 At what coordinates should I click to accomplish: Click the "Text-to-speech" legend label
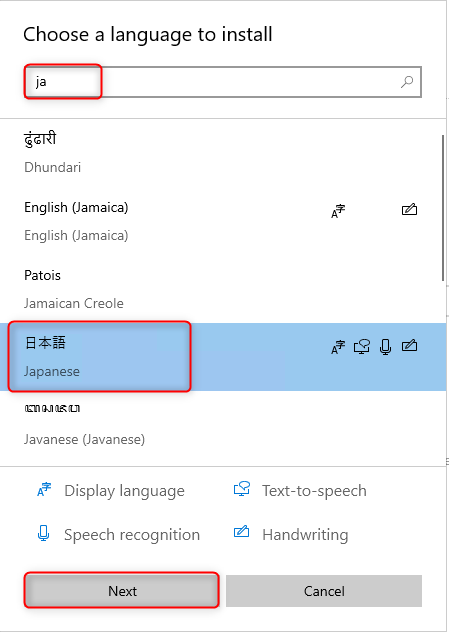[x=314, y=491]
